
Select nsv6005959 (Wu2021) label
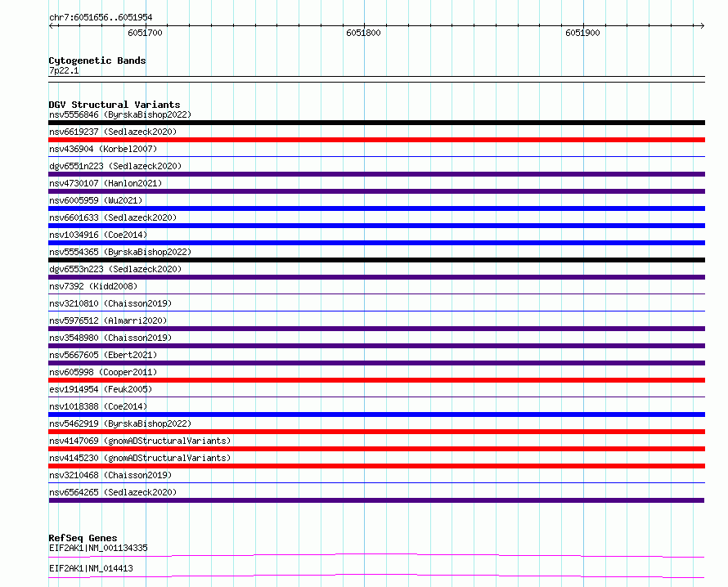(x=96, y=200)
